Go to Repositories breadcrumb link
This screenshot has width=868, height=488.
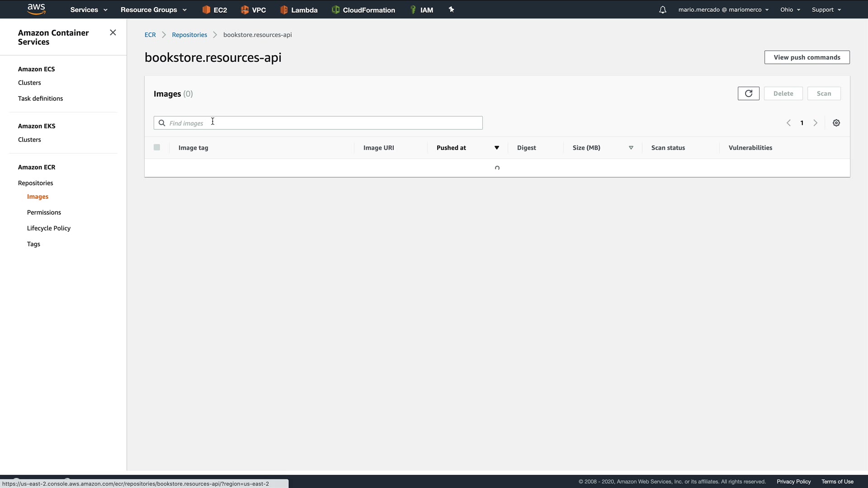point(189,35)
